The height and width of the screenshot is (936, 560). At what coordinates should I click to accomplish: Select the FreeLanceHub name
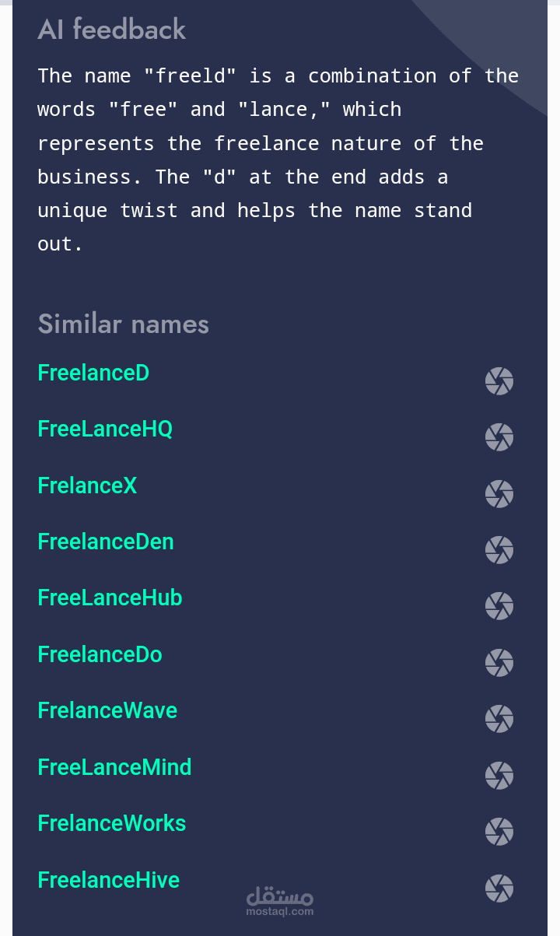(x=110, y=598)
